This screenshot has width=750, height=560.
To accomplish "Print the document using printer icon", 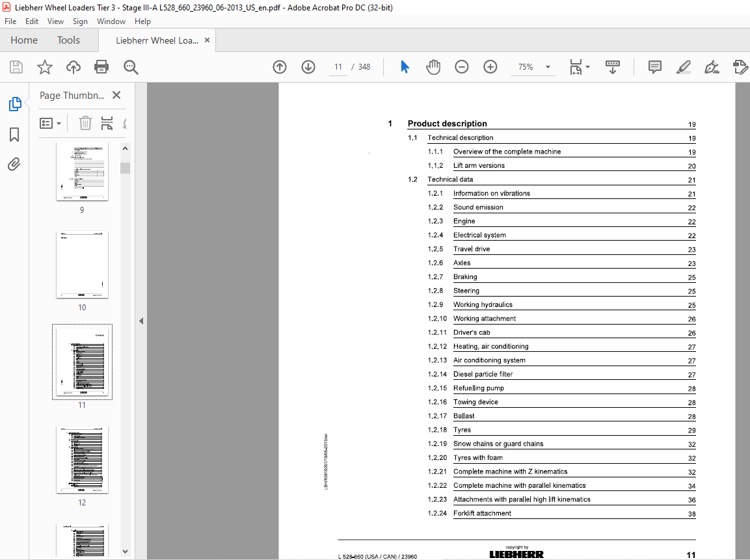I will pyautogui.click(x=101, y=67).
